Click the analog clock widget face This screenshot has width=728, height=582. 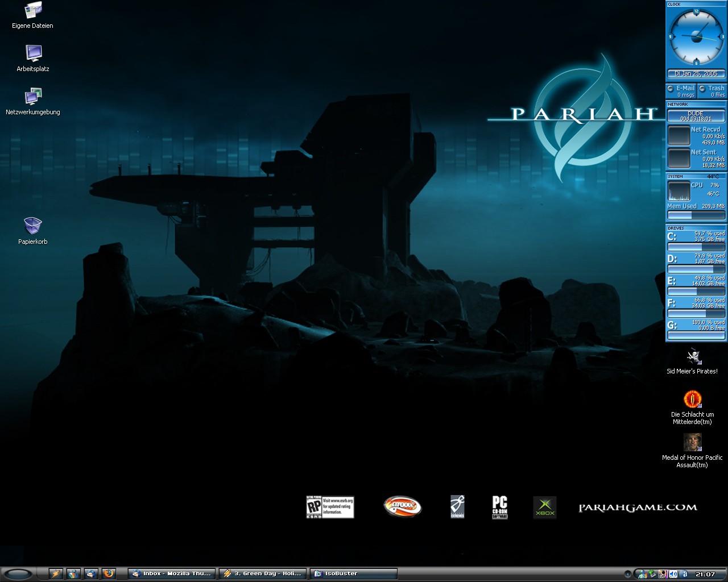tap(696, 36)
